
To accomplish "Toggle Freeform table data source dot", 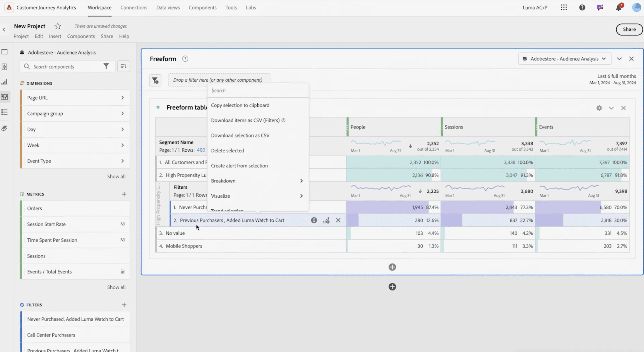I will (158, 107).
